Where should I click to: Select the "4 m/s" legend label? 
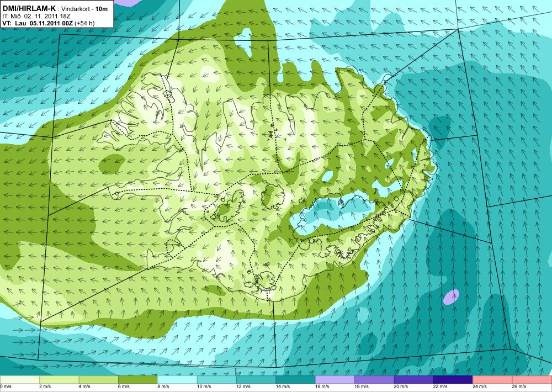pyautogui.click(x=84, y=386)
